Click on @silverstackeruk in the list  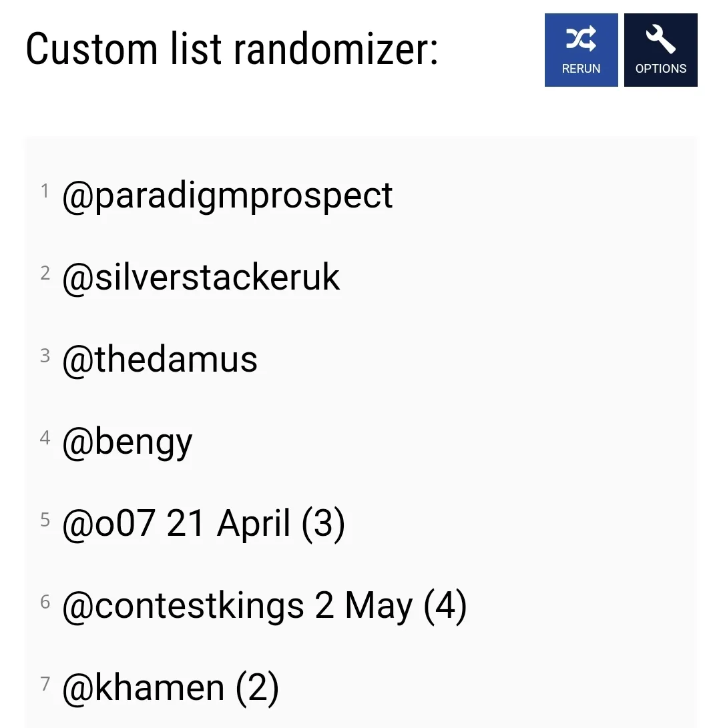tap(201, 277)
